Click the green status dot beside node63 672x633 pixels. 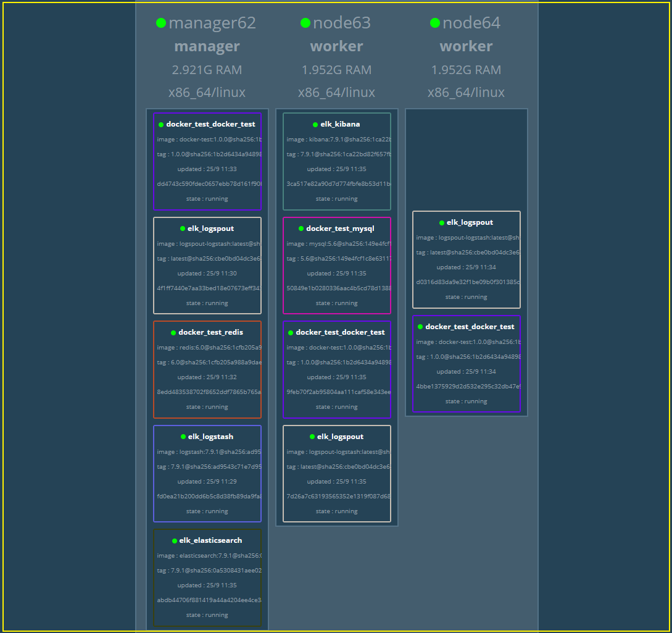305,23
